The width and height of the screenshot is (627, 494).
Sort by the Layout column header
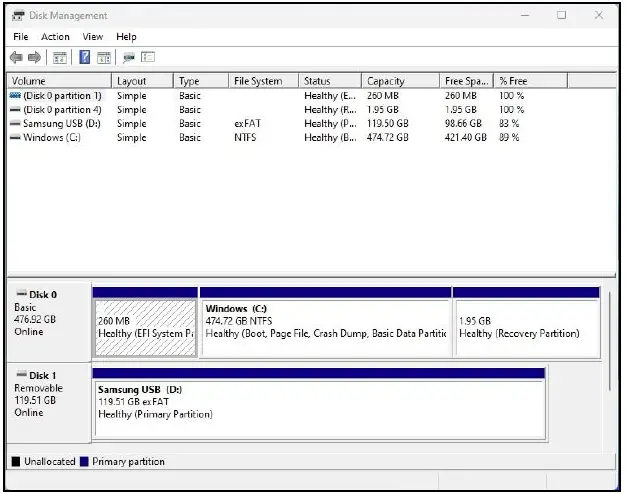point(142,81)
